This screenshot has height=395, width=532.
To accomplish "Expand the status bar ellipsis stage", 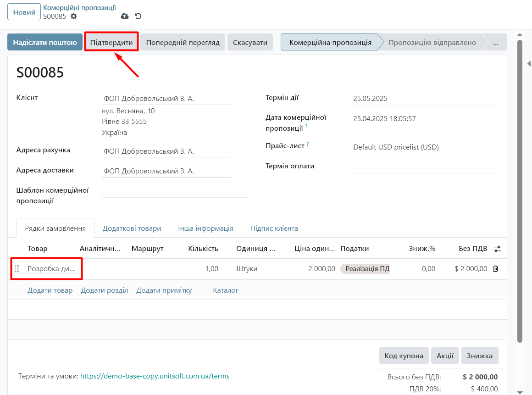I will (x=495, y=43).
